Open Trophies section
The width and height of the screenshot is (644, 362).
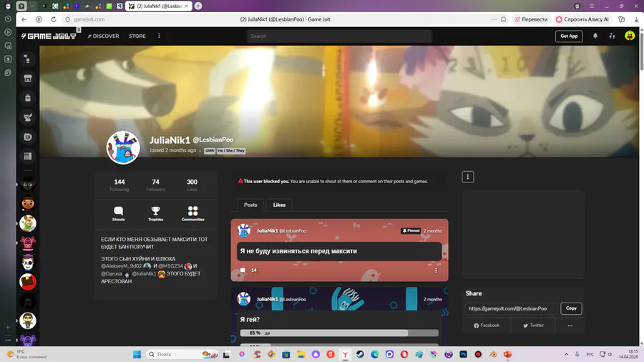(x=155, y=213)
